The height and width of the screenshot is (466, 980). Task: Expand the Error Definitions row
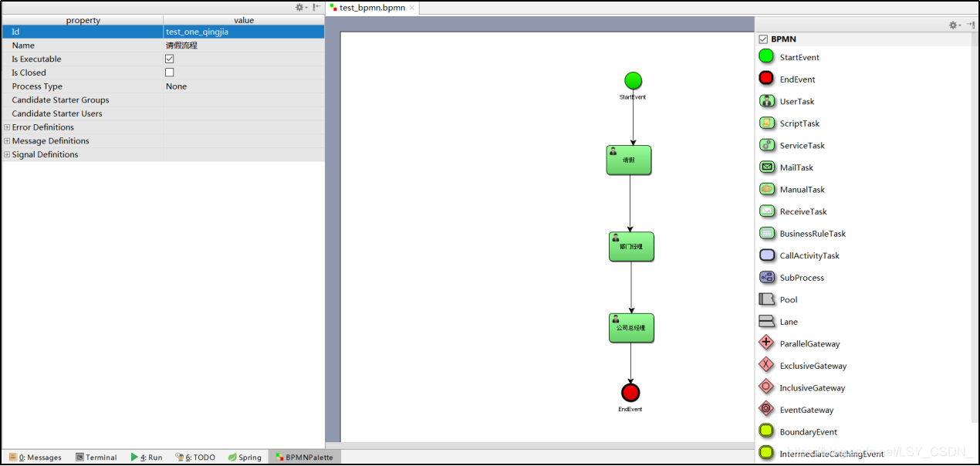(7, 127)
